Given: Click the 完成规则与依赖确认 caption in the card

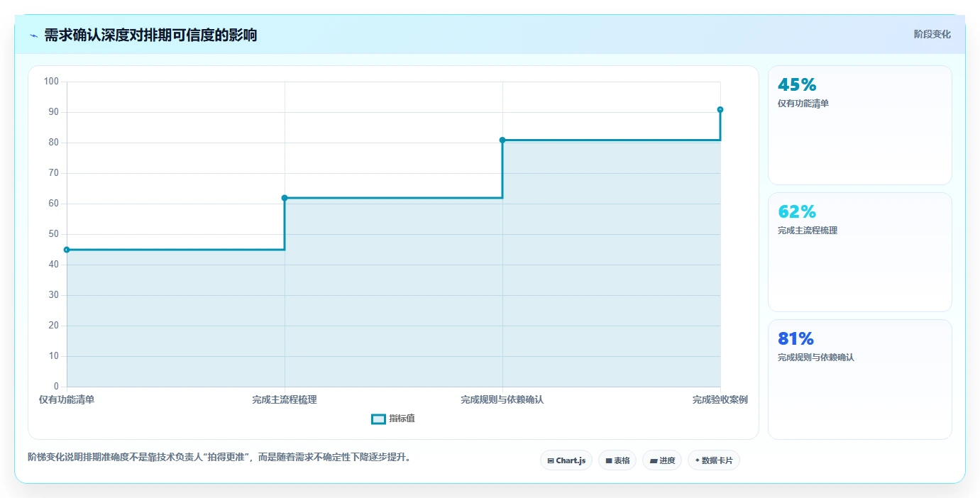Looking at the screenshot, I should (x=816, y=358).
